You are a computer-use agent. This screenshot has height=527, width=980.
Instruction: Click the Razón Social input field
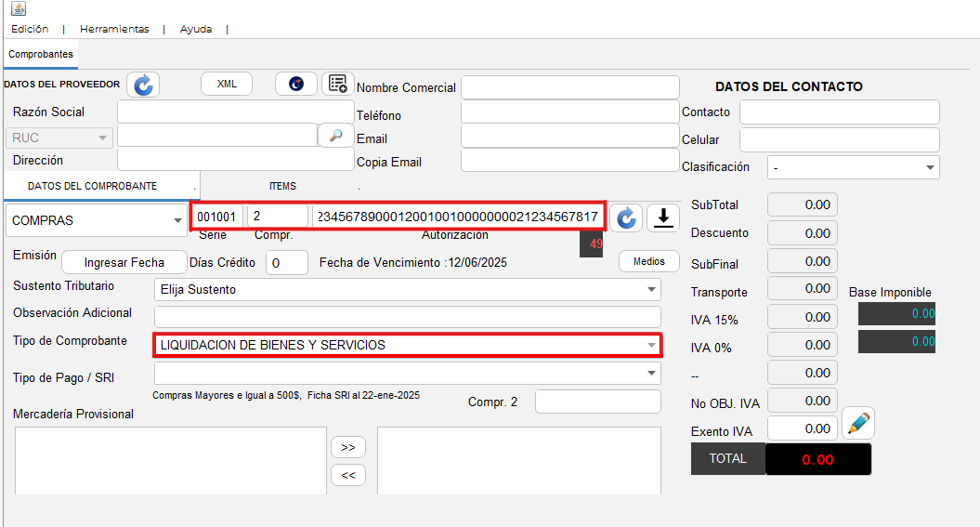[x=236, y=112]
